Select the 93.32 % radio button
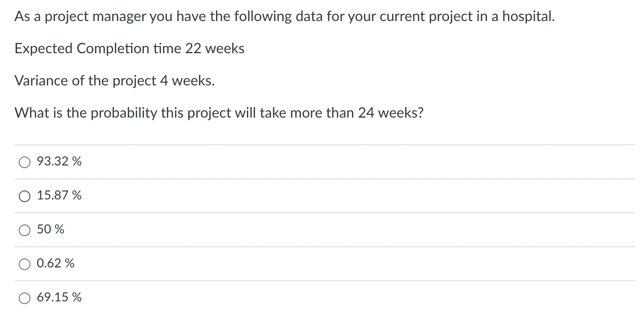 click(25, 162)
